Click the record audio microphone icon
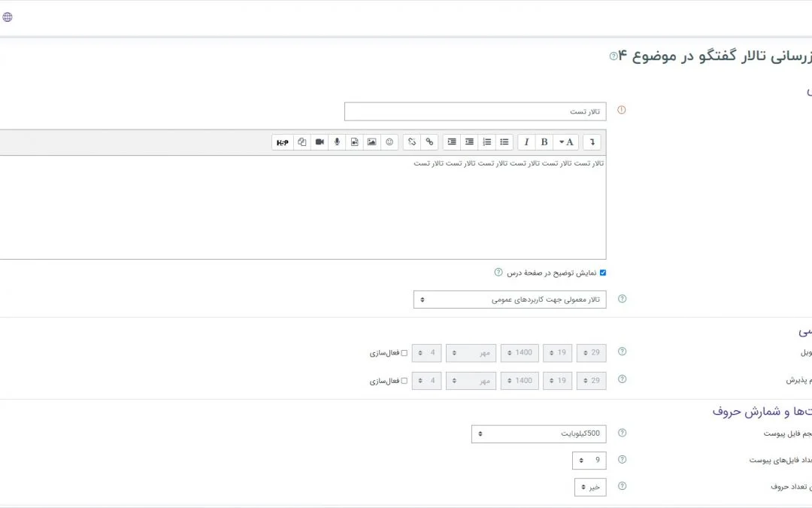812x508 pixels. click(x=337, y=141)
